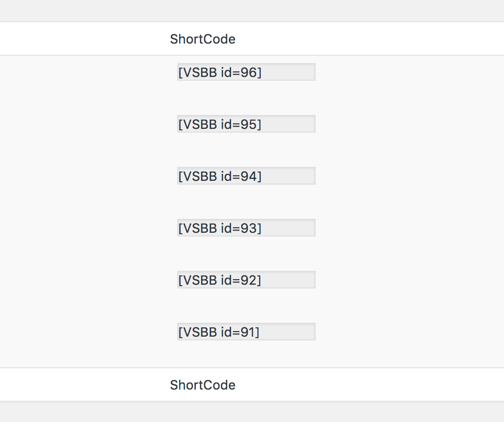Screen dimensions: 504x422
Task: Place cursor on text "[VSBB id=95]"
Action: (x=220, y=124)
